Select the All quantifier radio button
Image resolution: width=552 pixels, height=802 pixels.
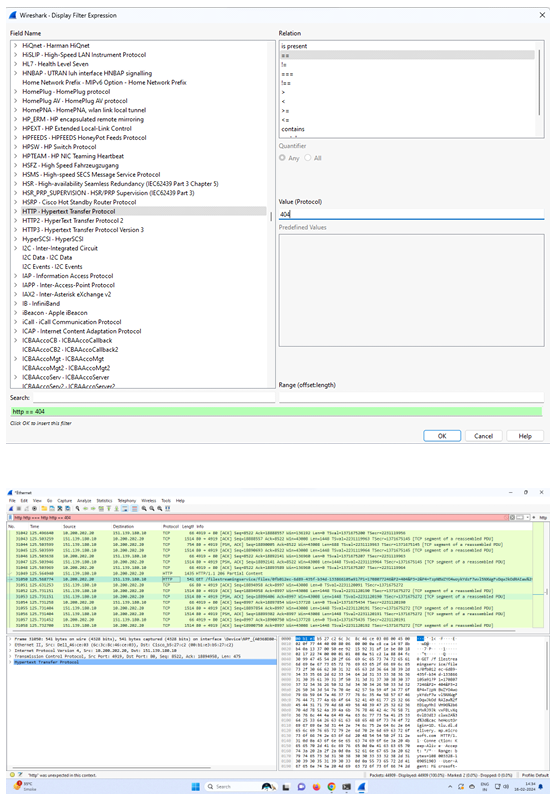pyautogui.click(x=307, y=158)
